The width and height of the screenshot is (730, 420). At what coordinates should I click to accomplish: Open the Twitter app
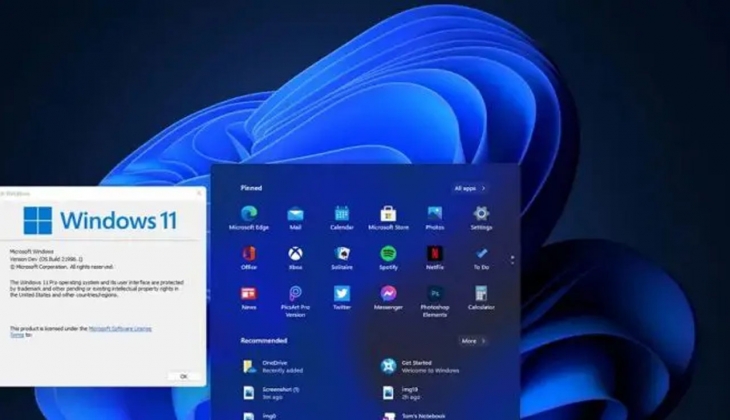click(x=342, y=298)
